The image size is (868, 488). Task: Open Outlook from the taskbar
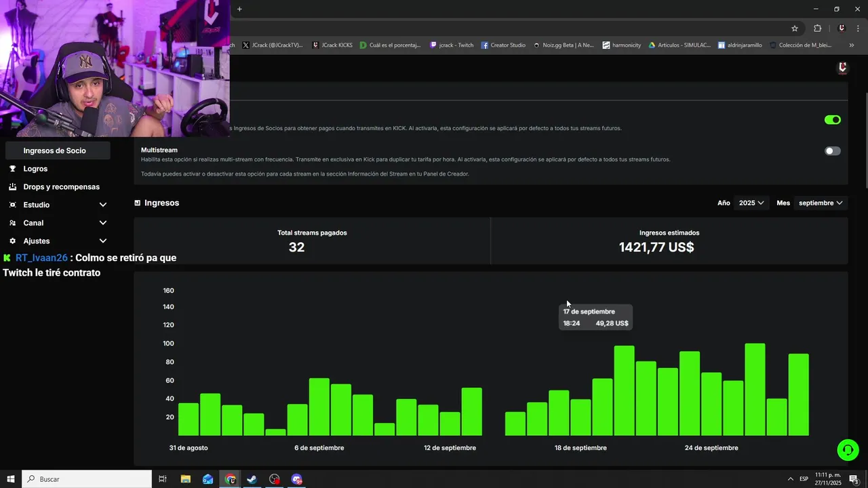click(x=208, y=479)
